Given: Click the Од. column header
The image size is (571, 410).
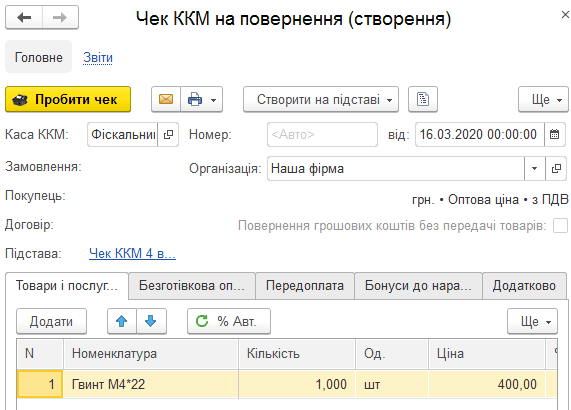Looking at the screenshot, I should pyautogui.click(x=392, y=354).
